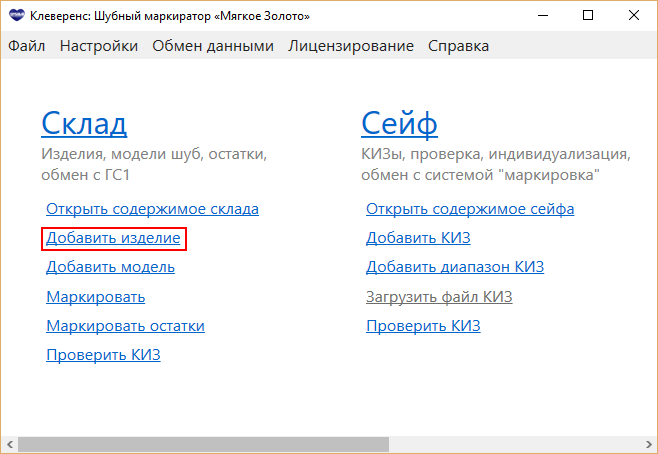The height and width of the screenshot is (454, 658).
Task: Open Открыть содержимое склада link
Action: click(152, 209)
